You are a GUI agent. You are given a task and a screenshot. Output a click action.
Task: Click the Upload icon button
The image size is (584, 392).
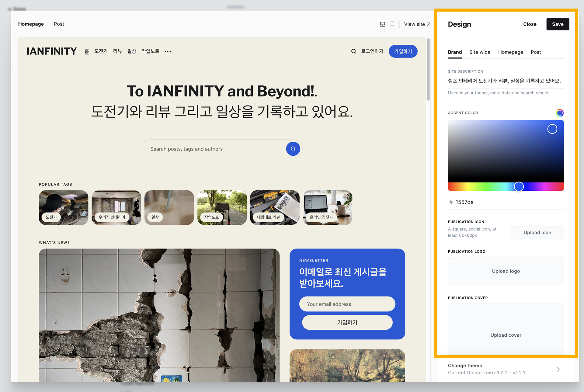(x=537, y=233)
